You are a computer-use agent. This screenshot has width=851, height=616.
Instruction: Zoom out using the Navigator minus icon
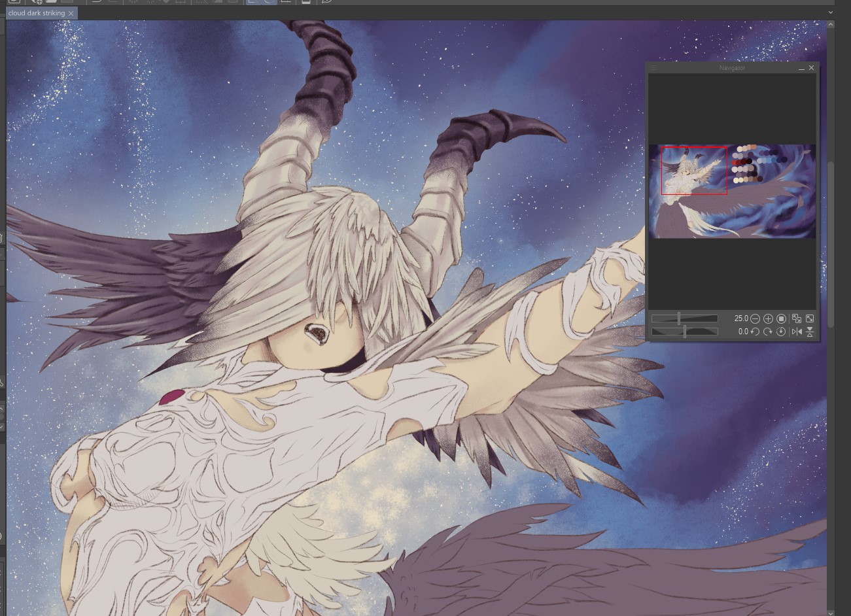coord(755,318)
